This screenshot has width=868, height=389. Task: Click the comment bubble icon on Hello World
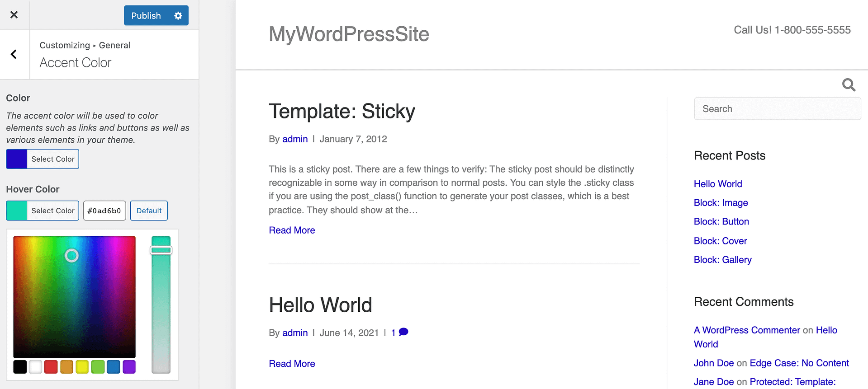coord(403,332)
